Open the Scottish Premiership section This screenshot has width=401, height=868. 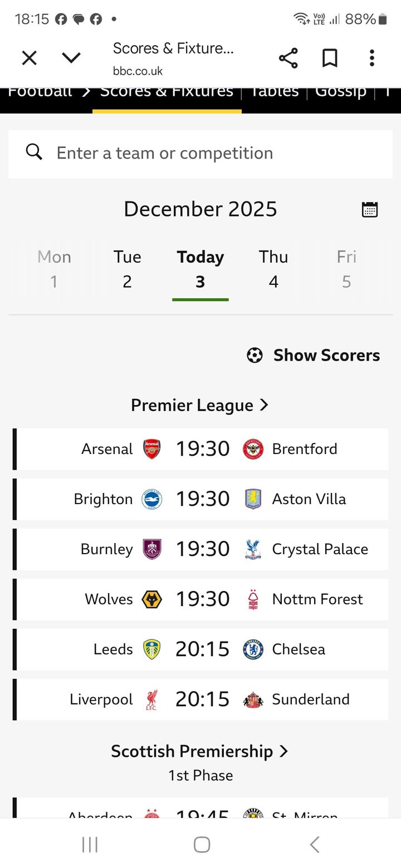200,751
